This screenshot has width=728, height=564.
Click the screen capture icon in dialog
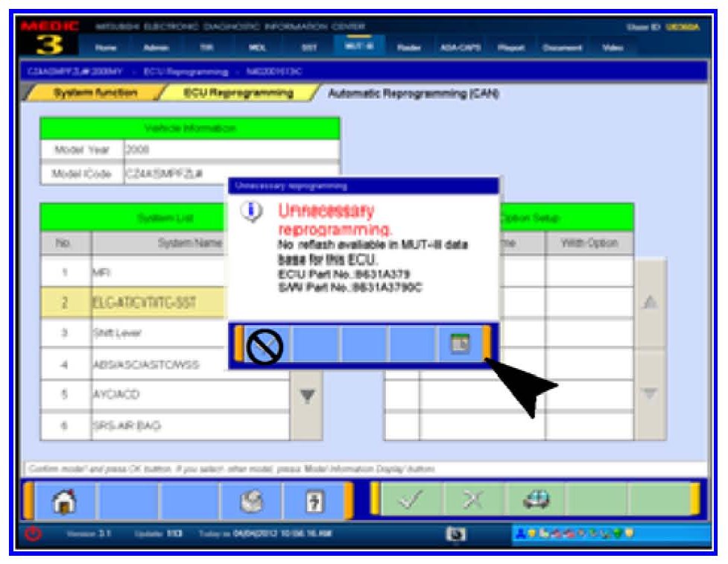pos(460,345)
